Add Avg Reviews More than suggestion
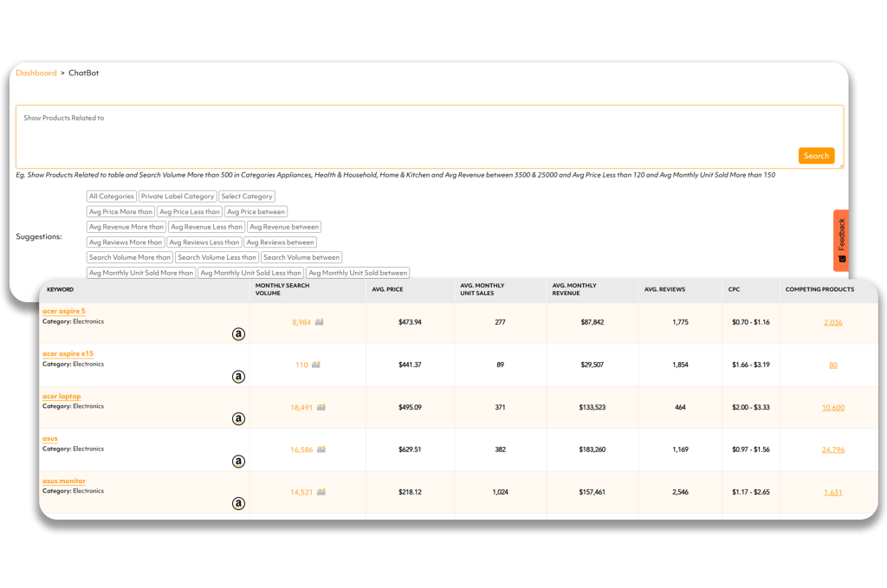Viewport: 887px width, 588px height. point(126,242)
